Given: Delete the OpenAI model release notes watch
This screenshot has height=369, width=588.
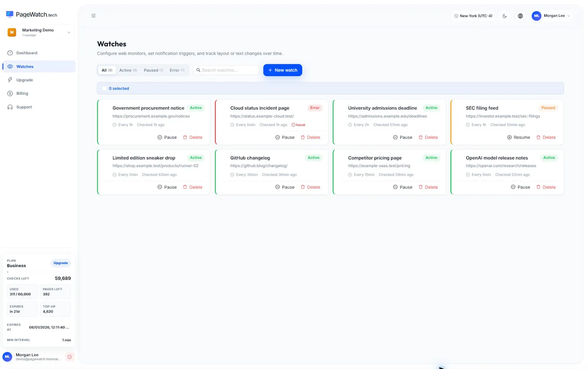Looking at the screenshot, I should click(546, 187).
